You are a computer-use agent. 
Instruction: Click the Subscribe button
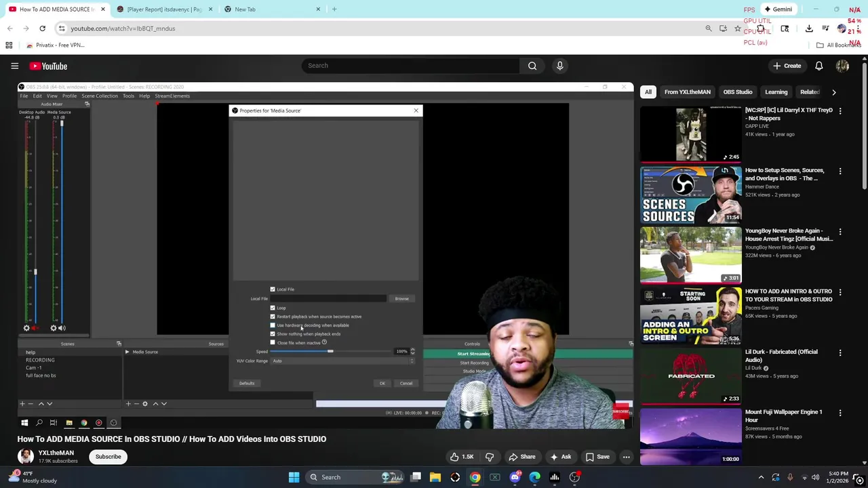pos(108,457)
